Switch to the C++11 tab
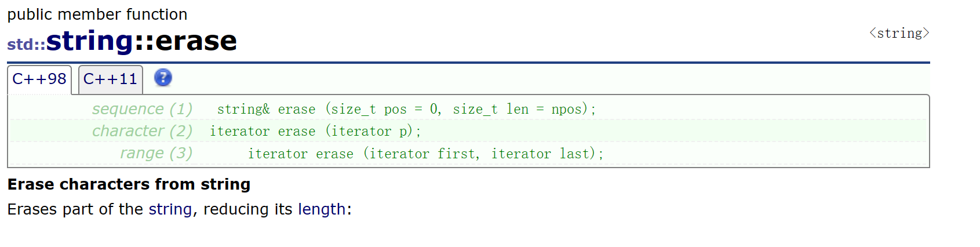The width and height of the screenshot is (980, 247). point(110,79)
